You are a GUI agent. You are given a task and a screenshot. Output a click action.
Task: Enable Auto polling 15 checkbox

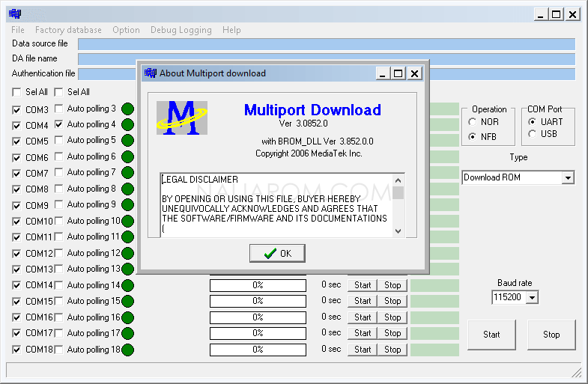[x=58, y=301]
